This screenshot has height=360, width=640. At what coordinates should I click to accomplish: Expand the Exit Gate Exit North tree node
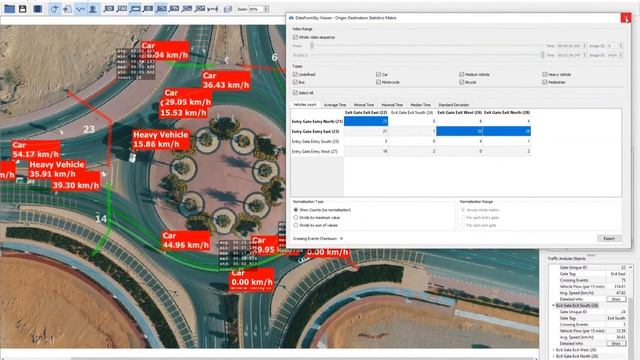(x=553, y=356)
